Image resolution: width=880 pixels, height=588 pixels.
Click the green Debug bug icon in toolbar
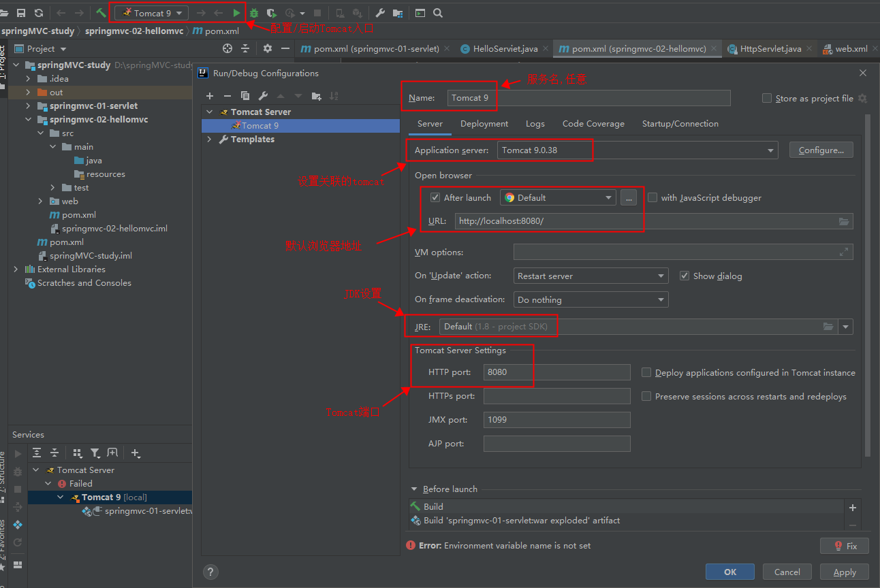click(x=254, y=13)
